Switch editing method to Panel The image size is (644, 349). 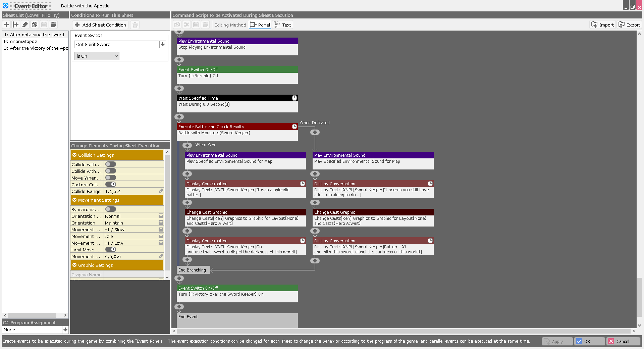[260, 25]
